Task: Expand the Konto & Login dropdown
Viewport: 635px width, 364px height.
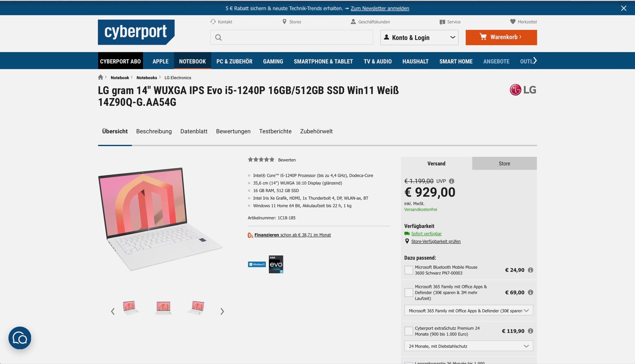Action: [419, 37]
